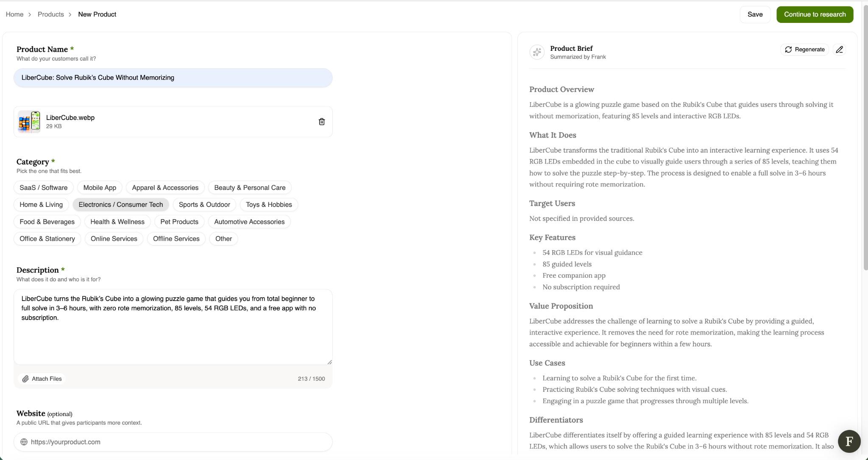Select the Health & Wellness category

tap(117, 221)
